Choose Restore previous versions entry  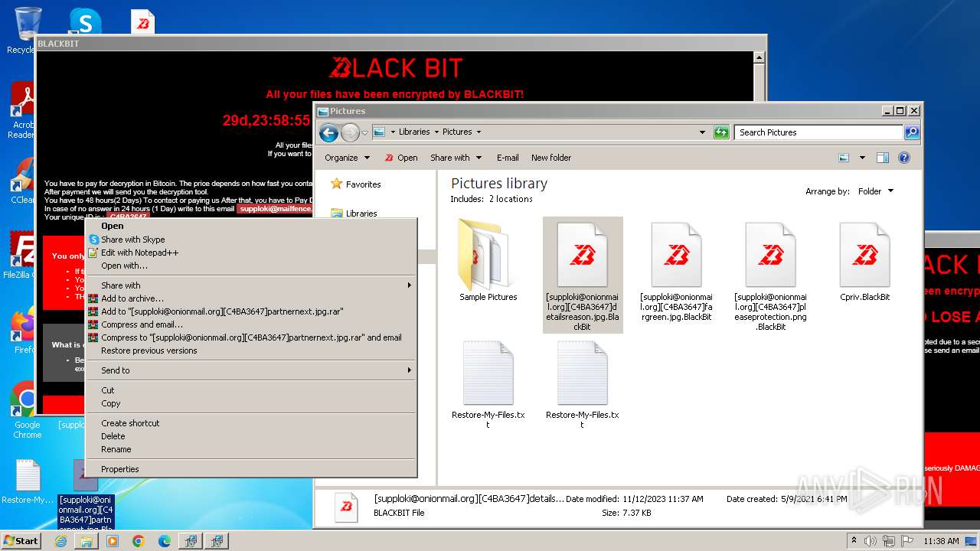pyautogui.click(x=149, y=350)
